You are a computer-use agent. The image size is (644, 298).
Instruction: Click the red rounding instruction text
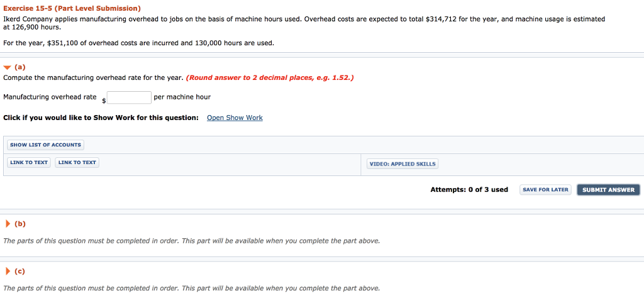coord(270,78)
